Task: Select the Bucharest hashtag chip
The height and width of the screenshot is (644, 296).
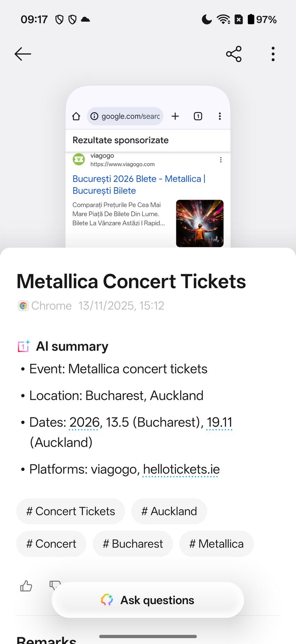Action: (x=132, y=544)
